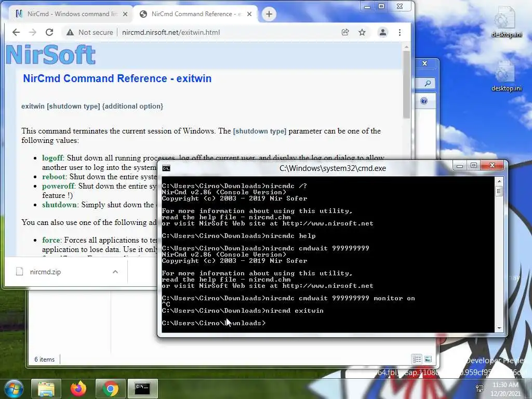Share this page from address bar
532x399 pixels.
(345, 32)
